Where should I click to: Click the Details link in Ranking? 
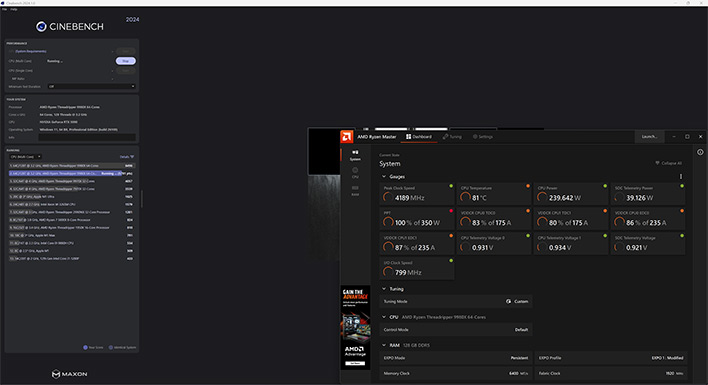tap(124, 157)
